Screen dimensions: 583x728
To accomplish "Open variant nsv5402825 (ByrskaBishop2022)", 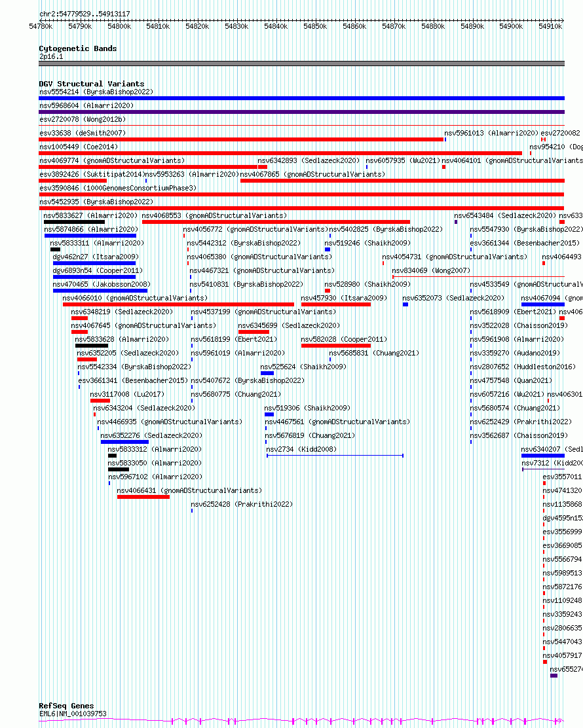I will pos(386,229).
